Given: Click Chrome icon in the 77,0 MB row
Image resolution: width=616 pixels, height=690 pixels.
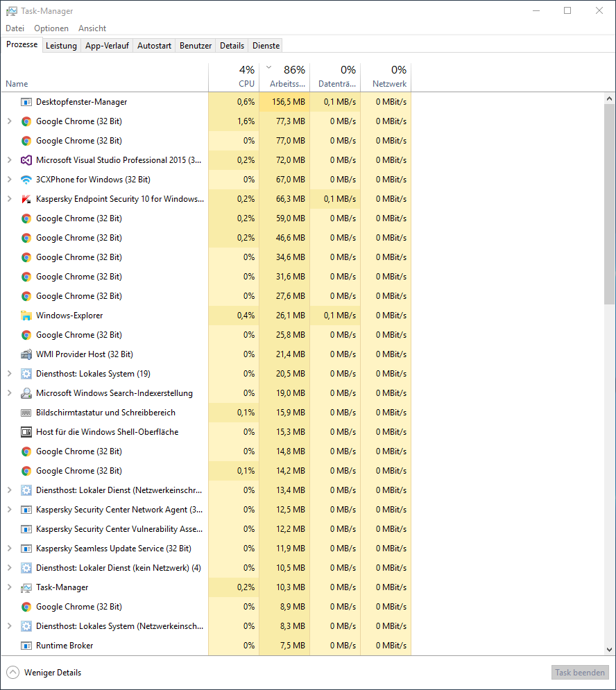Looking at the screenshot, I should [x=26, y=141].
